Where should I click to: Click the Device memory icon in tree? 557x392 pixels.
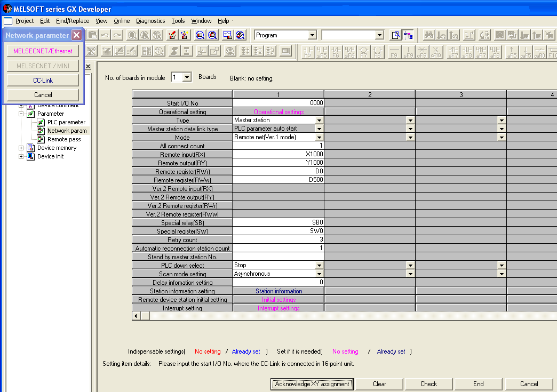pyautogui.click(x=31, y=148)
